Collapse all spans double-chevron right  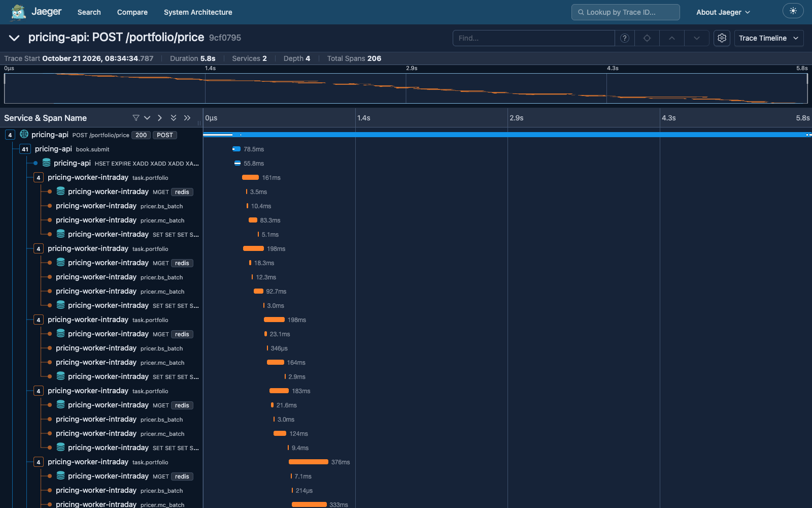(187, 118)
